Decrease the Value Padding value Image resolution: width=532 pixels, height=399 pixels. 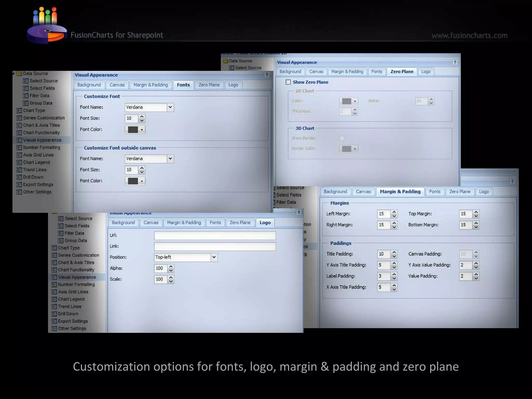tap(476, 278)
